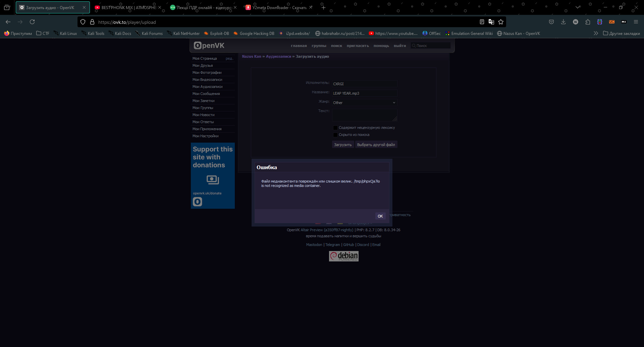Open the Discord footer link
Viewport: 644px width, 347px height.
(x=363, y=245)
